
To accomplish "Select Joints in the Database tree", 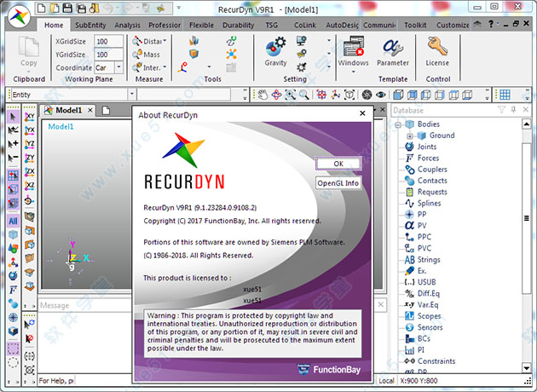I will point(426,147).
